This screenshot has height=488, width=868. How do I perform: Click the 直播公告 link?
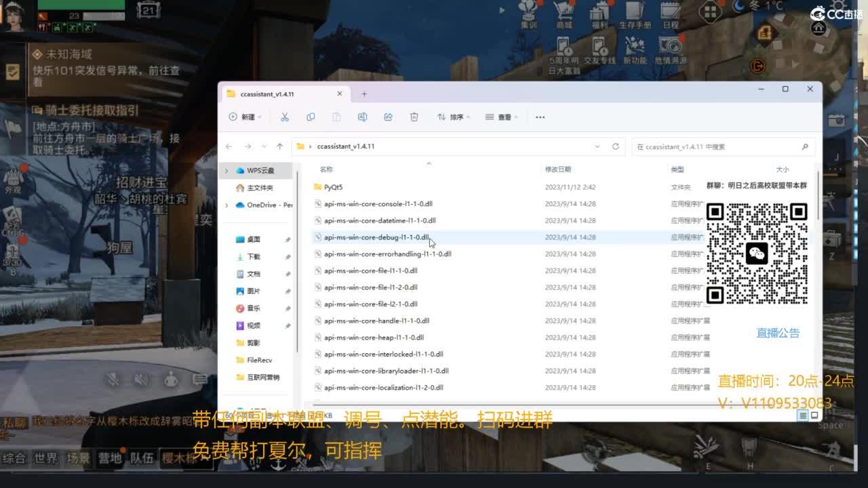pyautogui.click(x=778, y=333)
